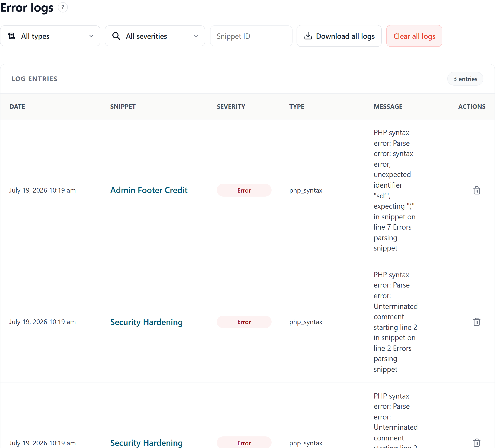495x448 pixels.
Task: Click the DATE column header
Action: tap(17, 107)
